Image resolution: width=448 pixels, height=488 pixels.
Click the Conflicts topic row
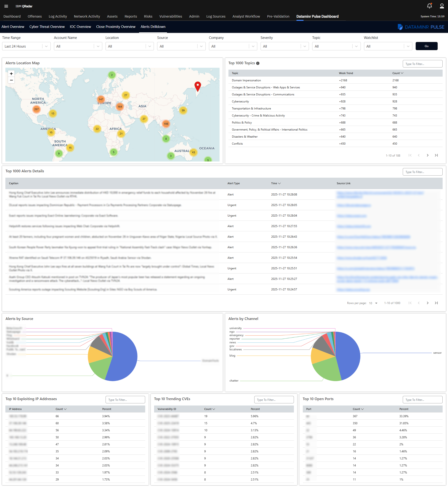[x=335, y=144]
